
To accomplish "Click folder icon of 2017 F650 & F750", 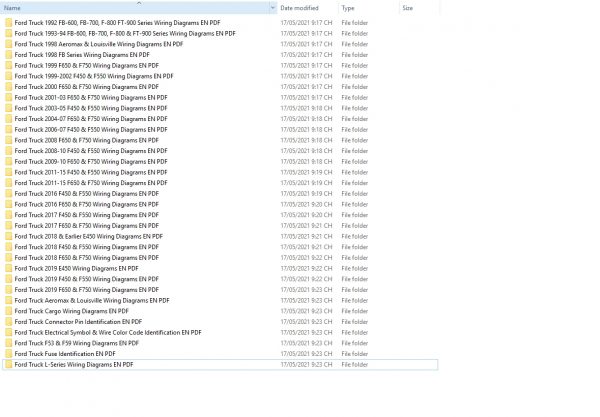I will [9, 226].
